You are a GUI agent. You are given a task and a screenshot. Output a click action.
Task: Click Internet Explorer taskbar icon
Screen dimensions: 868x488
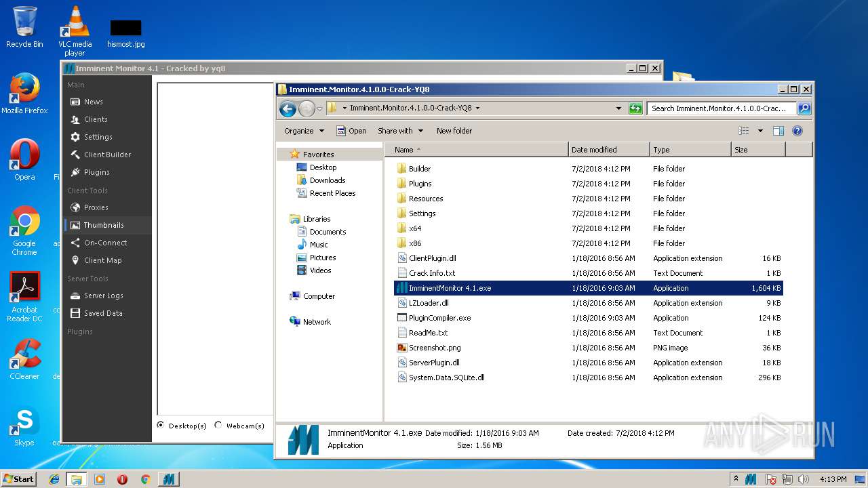(x=54, y=479)
